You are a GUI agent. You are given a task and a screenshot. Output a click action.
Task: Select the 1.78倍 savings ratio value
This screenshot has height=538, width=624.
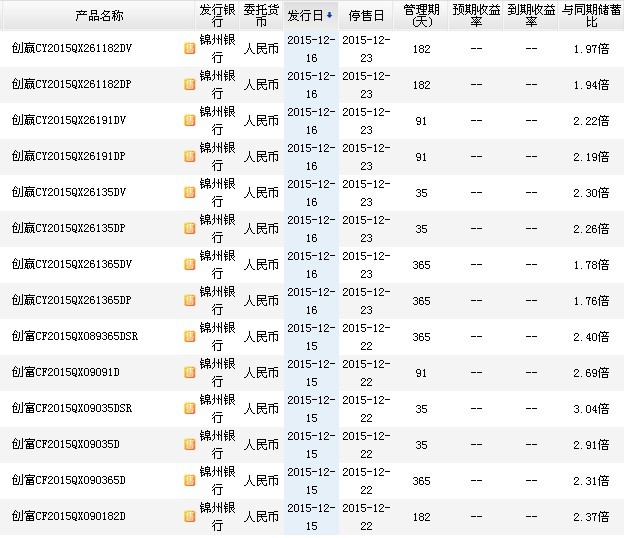pyautogui.click(x=591, y=265)
